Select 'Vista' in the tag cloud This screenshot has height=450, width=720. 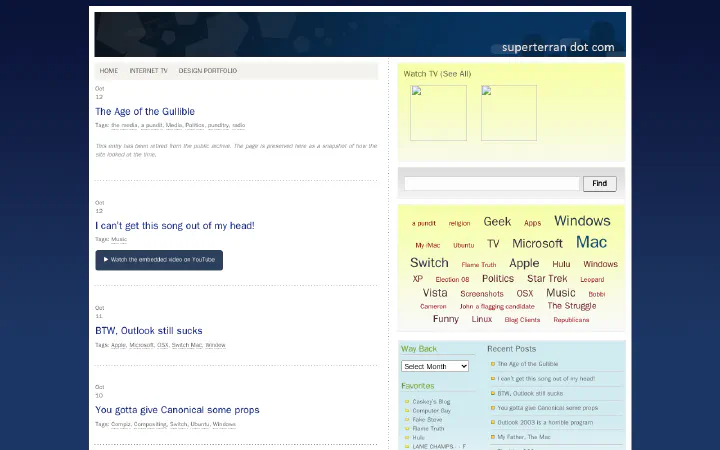[x=435, y=293]
